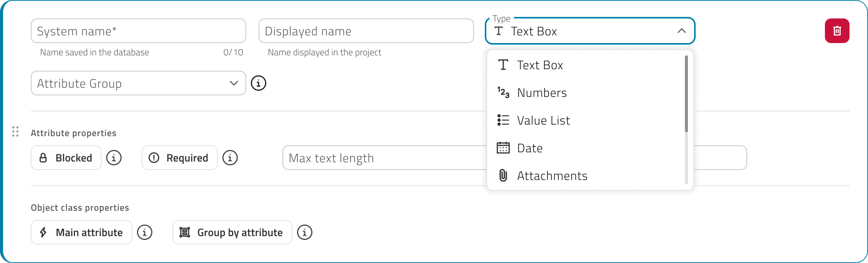Click the red trash delete icon
The image size is (868, 263).
click(837, 31)
